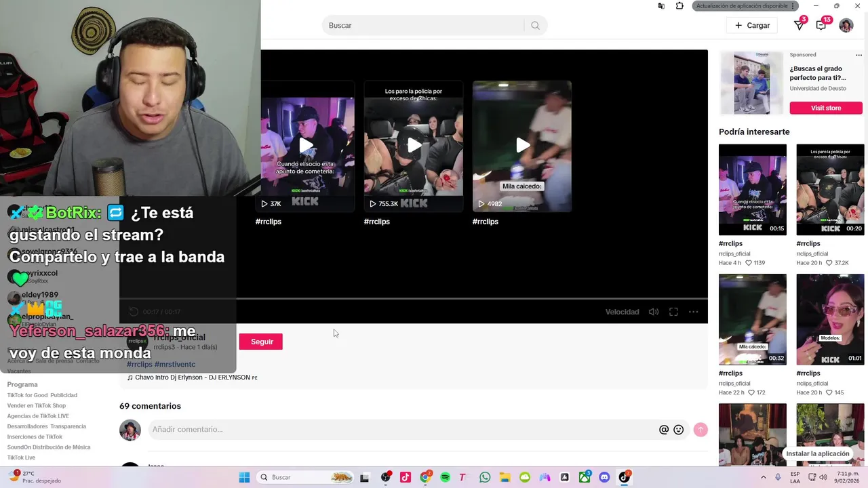
Task: Open sidebar video with 00:15 duration
Action: point(753,190)
